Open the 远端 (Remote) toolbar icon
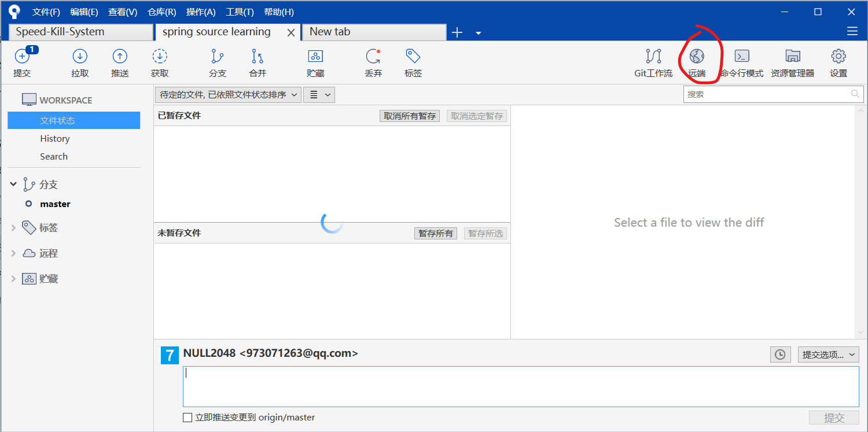 coord(697,62)
